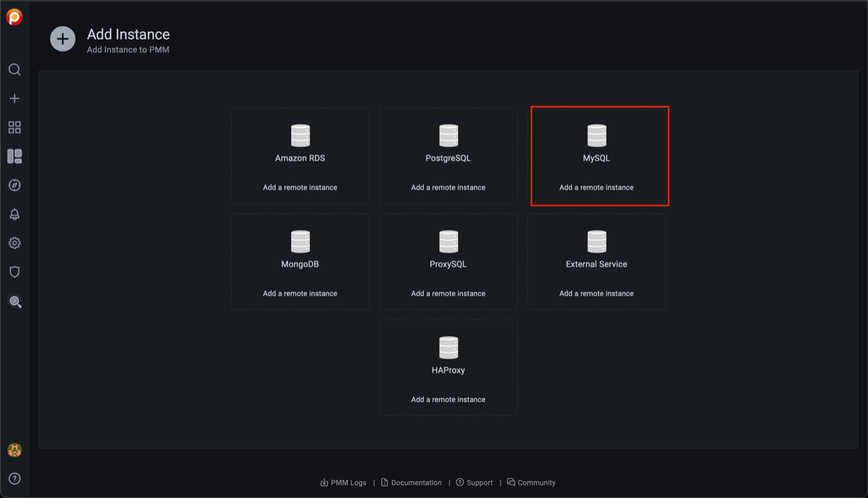
Task: Open the Dashboards grid icon
Action: (14, 127)
